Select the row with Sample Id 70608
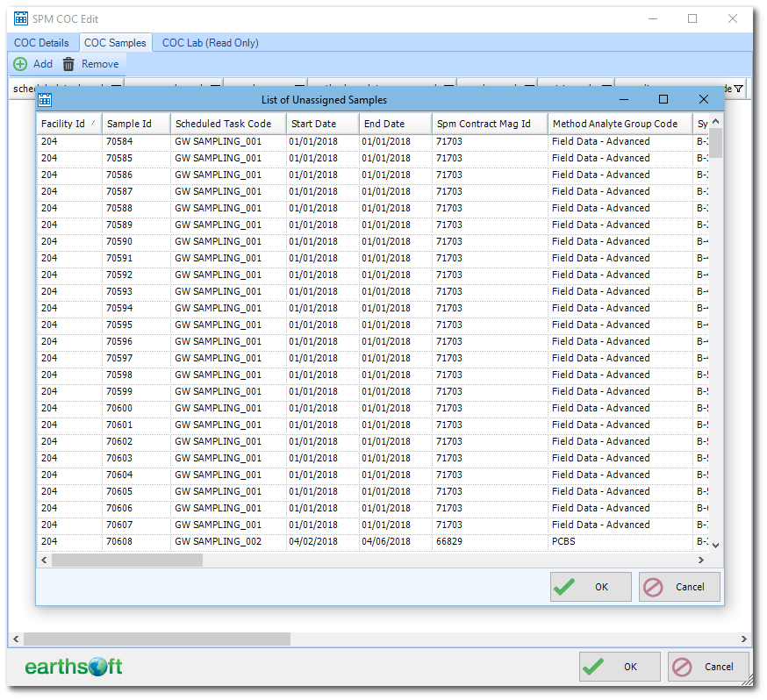The height and width of the screenshot is (700, 767). (x=136, y=541)
